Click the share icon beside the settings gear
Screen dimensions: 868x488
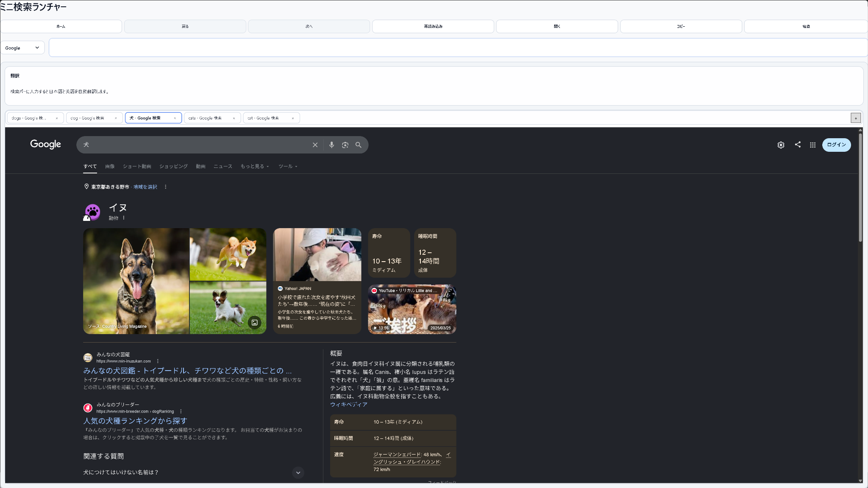click(798, 145)
